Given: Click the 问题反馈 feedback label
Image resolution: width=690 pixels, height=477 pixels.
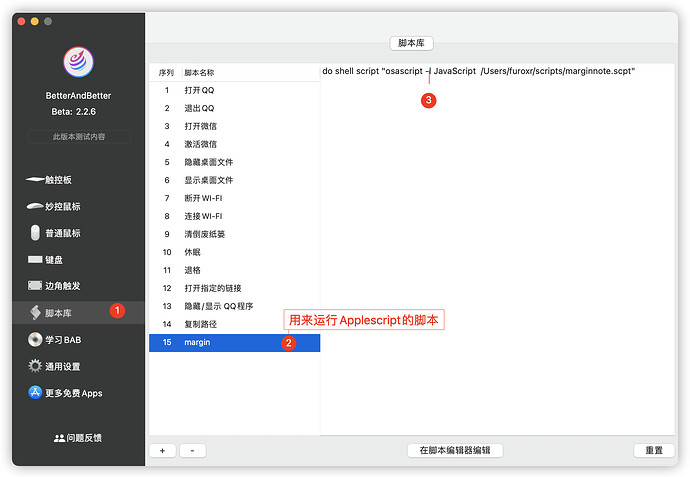Looking at the screenshot, I should [x=84, y=438].
